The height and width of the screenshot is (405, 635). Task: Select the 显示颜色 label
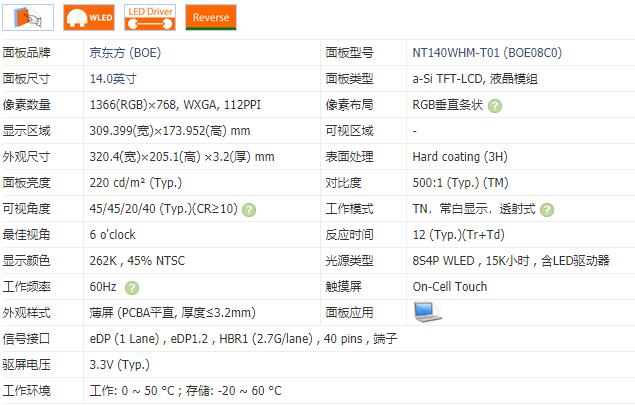pyautogui.click(x=26, y=260)
